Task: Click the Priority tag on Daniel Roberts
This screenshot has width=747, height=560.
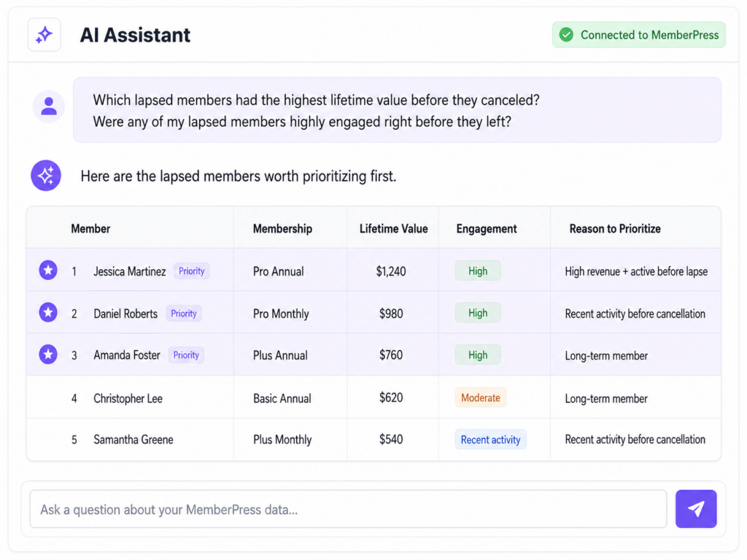Action: pyautogui.click(x=184, y=314)
